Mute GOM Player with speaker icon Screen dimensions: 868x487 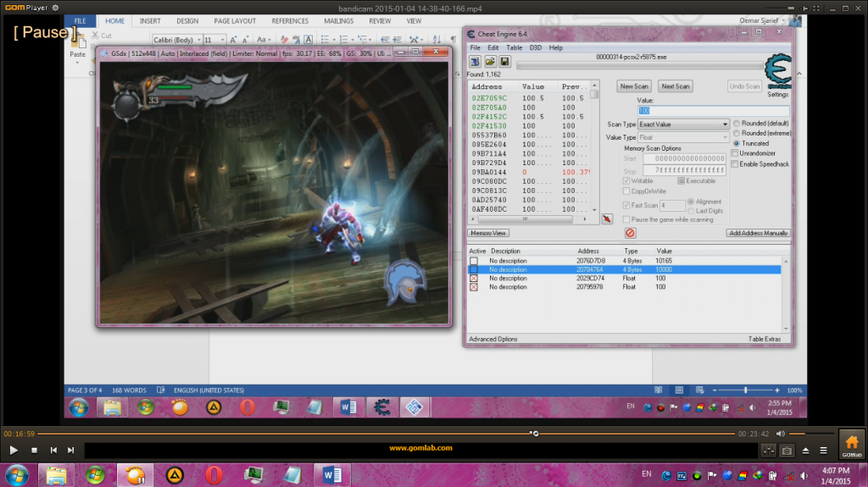coord(781,434)
